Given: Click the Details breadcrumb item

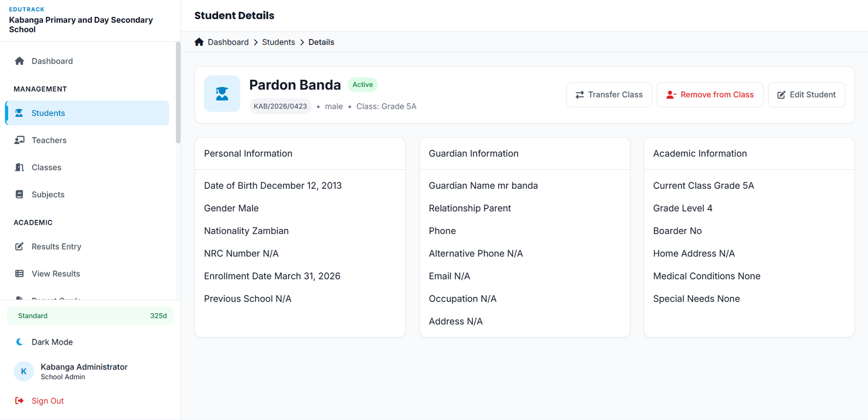Looking at the screenshot, I should (x=321, y=42).
